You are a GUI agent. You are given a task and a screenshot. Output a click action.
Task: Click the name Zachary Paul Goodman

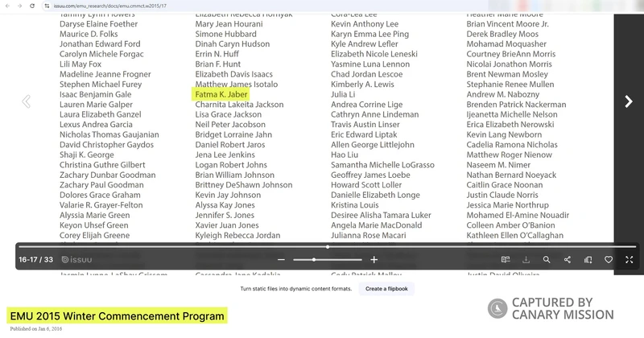(x=101, y=185)
